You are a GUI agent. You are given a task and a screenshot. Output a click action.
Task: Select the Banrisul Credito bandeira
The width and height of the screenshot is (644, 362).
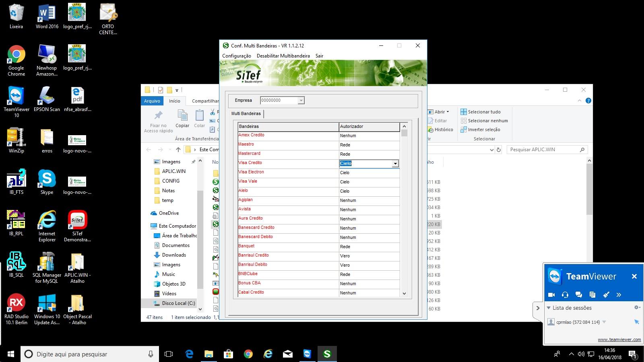288,256
